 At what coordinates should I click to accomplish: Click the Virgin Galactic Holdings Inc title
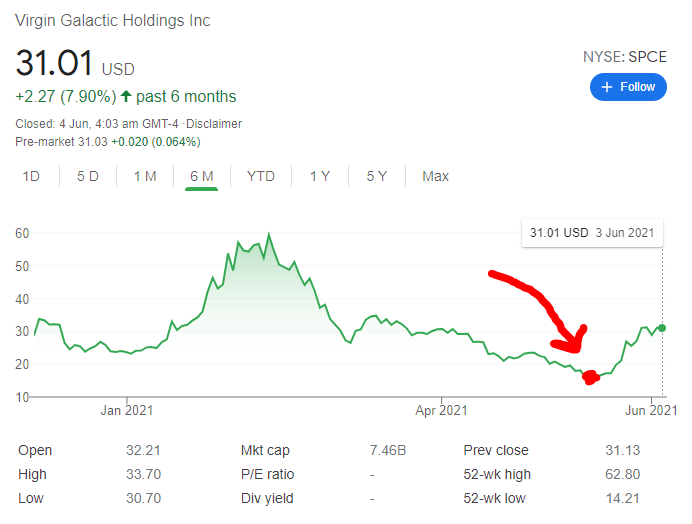tap(113, 21)
